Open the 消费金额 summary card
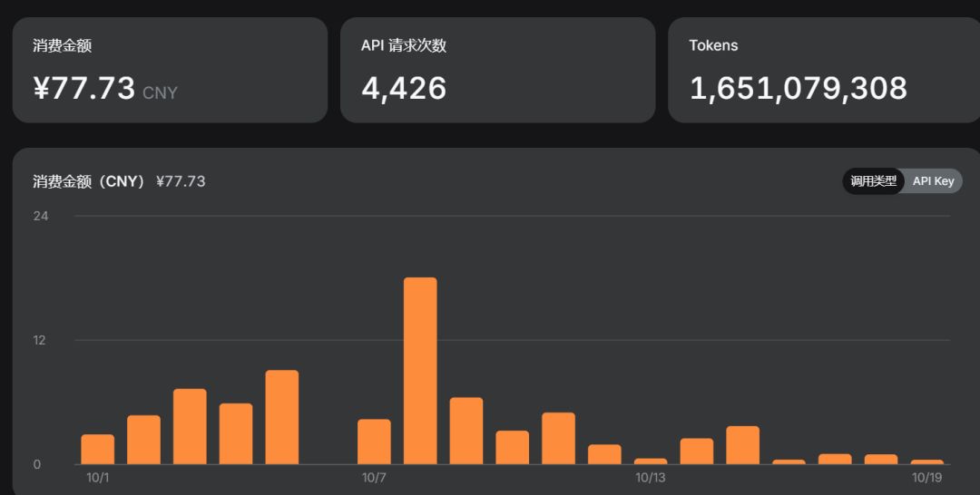This screenshot has width=980, height=495. 170,70
